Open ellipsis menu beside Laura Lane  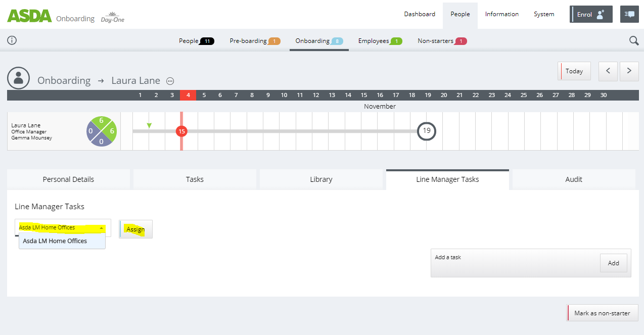[170, 81]
